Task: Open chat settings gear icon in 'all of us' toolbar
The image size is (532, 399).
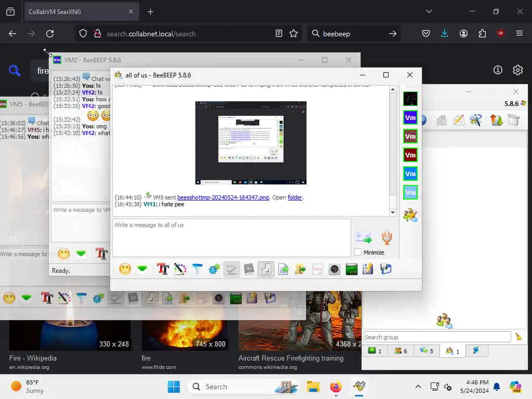Action: 214,269
